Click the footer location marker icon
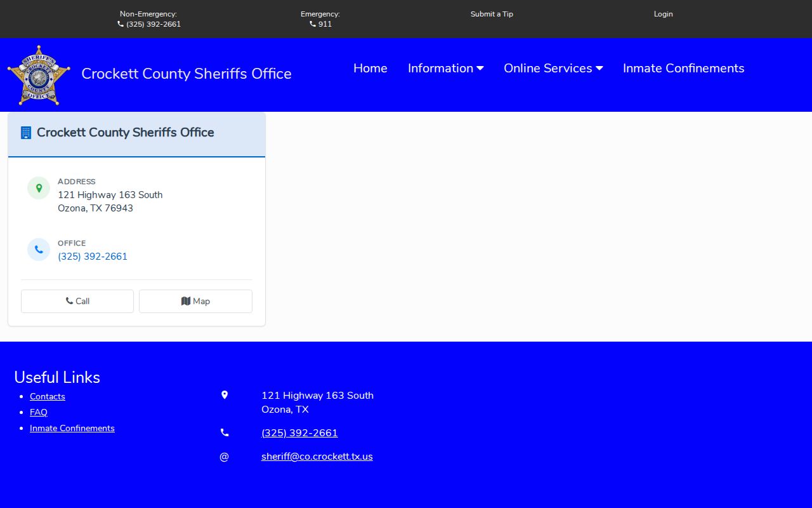Screen dimensions: 812x508 224,395
